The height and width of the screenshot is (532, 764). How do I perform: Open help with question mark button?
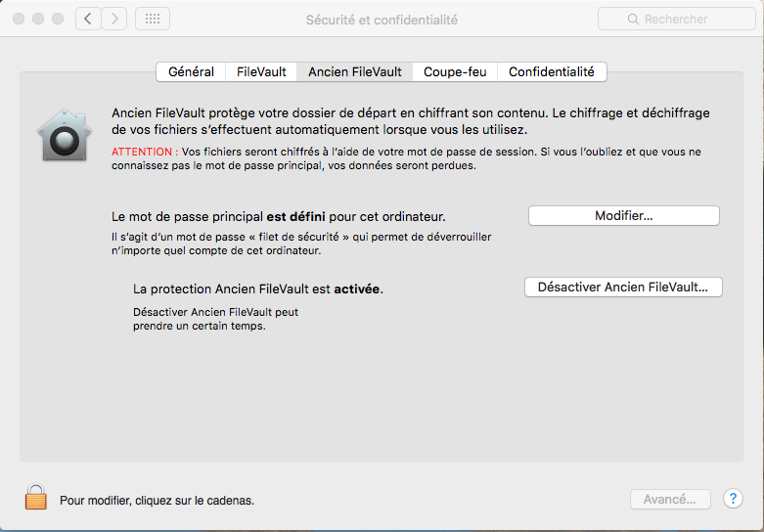tap(733, 499)
